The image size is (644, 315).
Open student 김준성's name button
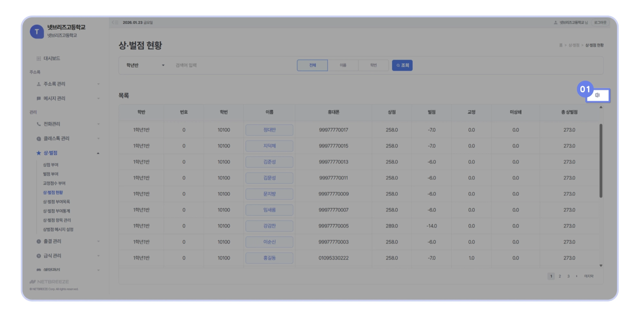coord(269,162)
